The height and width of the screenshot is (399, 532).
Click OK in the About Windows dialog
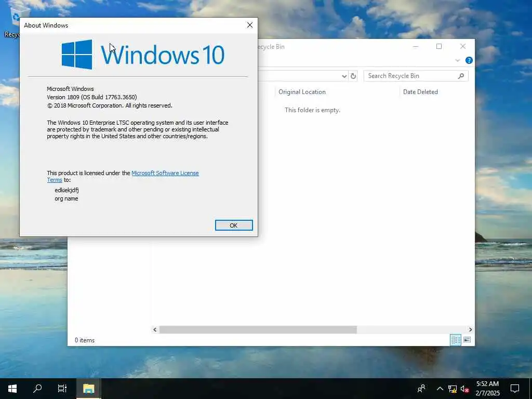click(x=234, y=225)
